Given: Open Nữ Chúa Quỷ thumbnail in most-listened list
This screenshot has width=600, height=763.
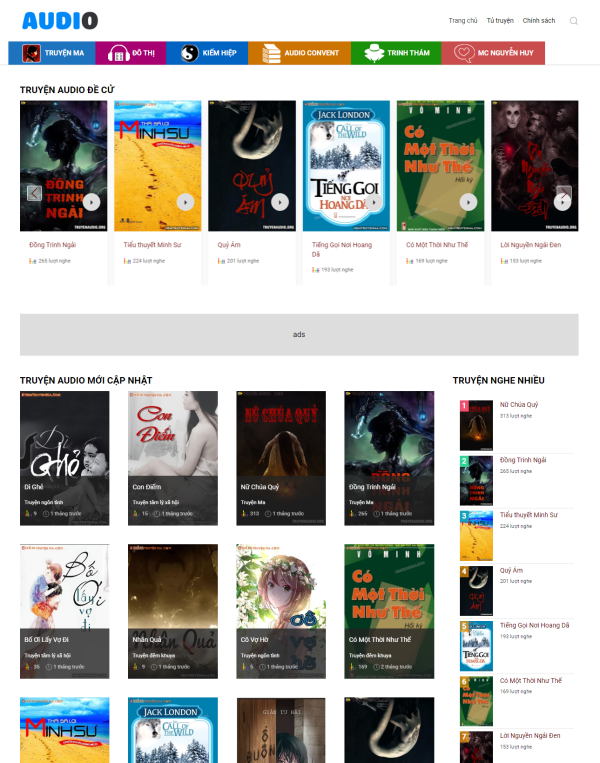Looking at the screenshot, I should tap(476, 426).
